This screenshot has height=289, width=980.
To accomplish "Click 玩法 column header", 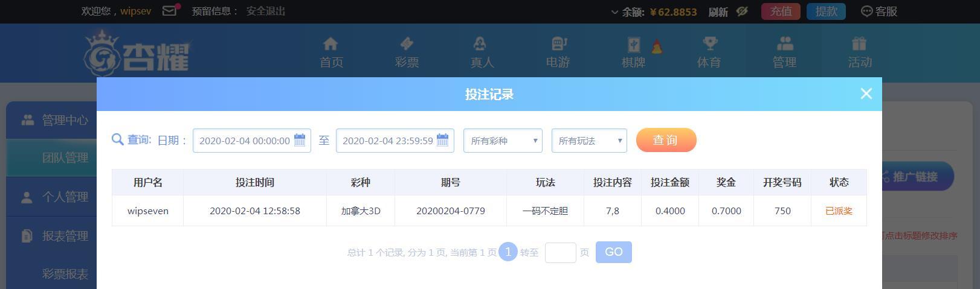I will pyautogui.click(x=546, y=182).
